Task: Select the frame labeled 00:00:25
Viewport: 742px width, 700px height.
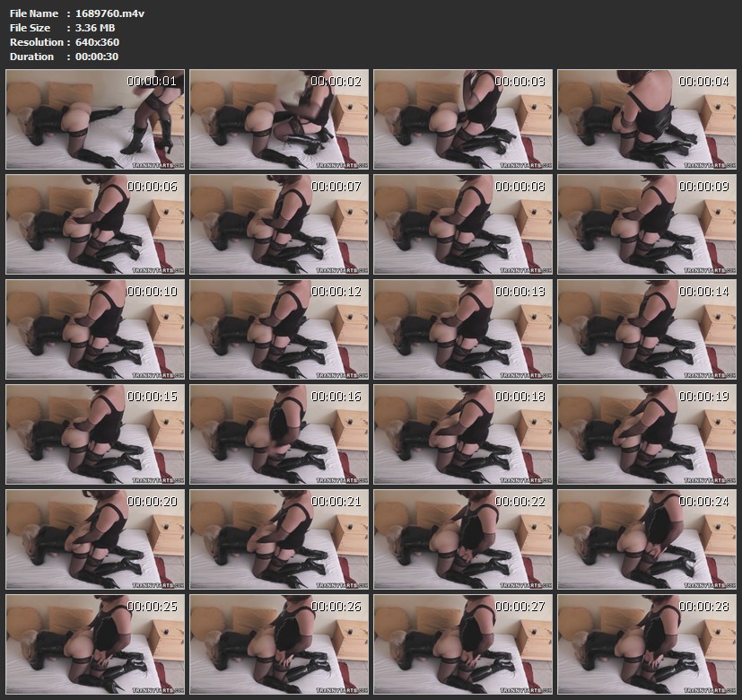Action: point(95,644)
